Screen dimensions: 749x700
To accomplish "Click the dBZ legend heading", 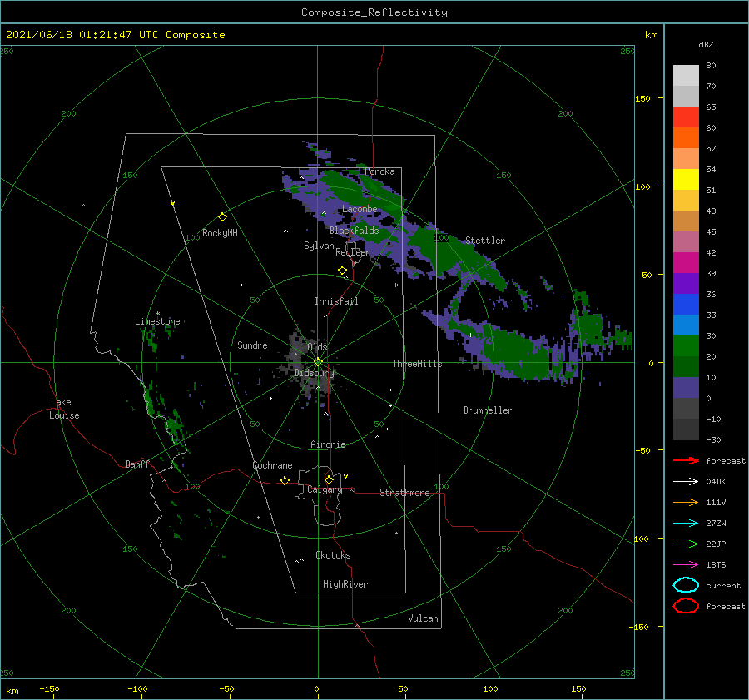I will tap(706, 45).
